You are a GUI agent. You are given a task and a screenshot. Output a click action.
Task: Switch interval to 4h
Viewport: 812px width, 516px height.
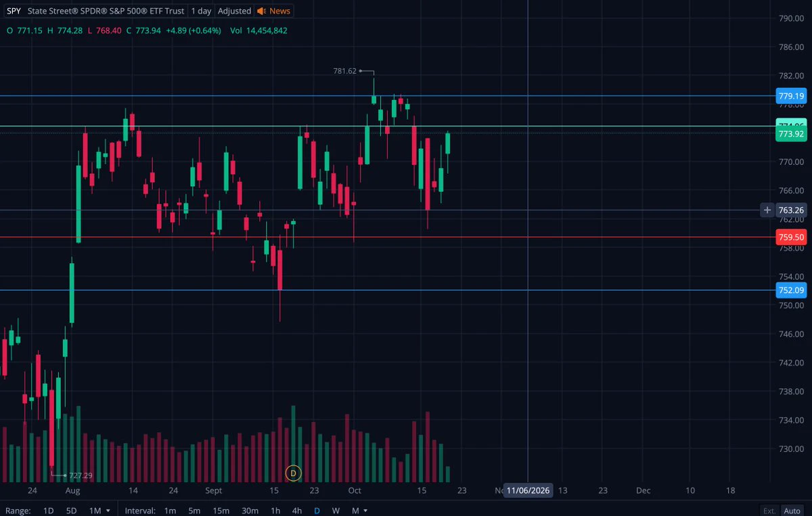coord(296,511)
